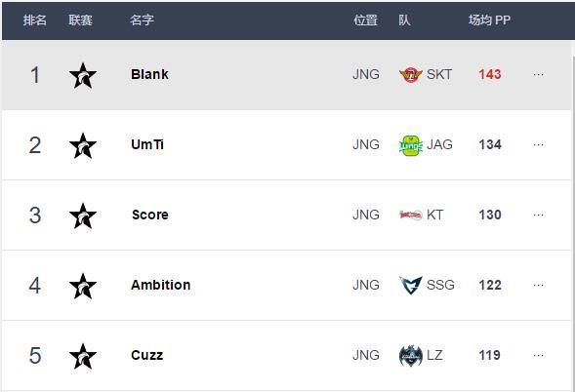Open player Ambition's profile link
Viewport: 575px width, 392px height.
[x=161, y=285]
